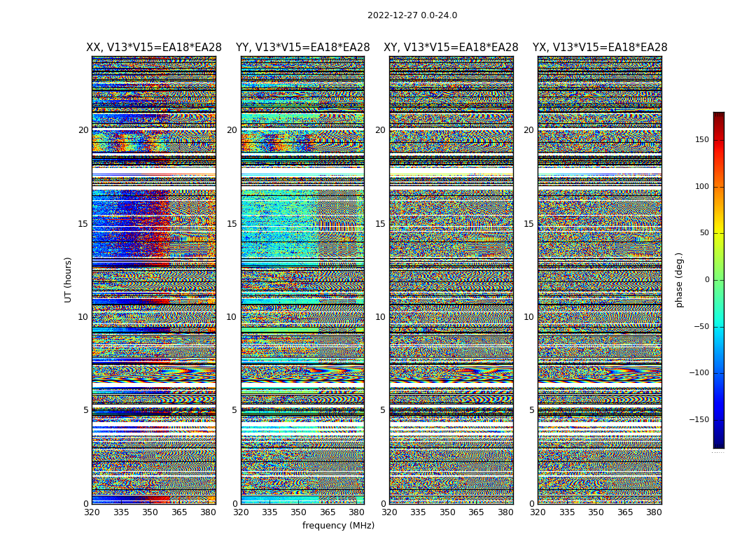Image resolution: width=735 pixels, height=560 pixels.
Task: Click the 20 hour tick left of YY panel
Action: click(232, 130)
